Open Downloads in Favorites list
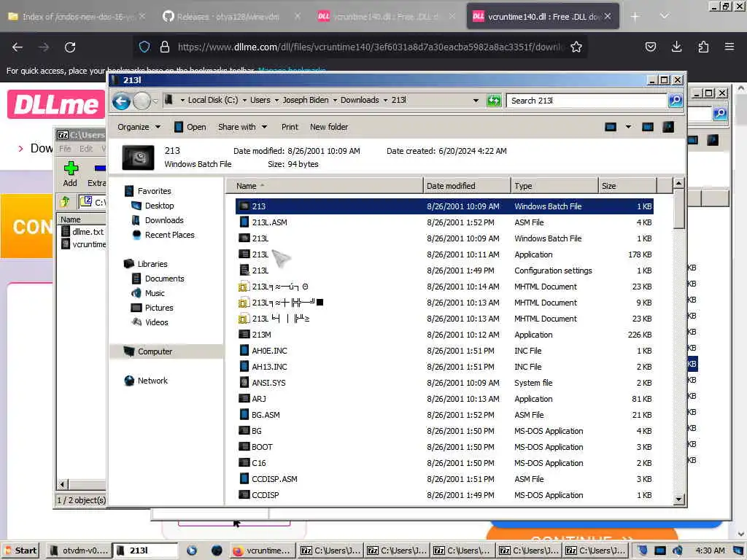 coord(164,220)
